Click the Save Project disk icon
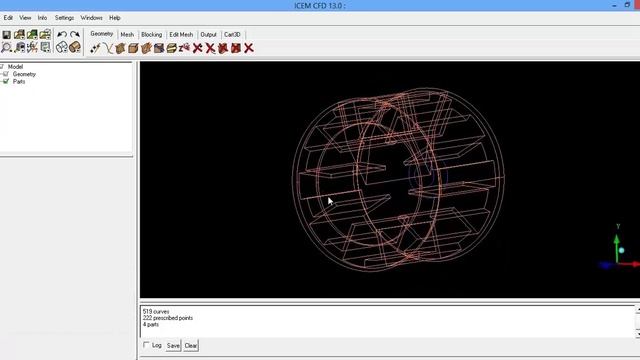Image resolution: width=640 pixels, height=360 pixels. click(x=7, y=35)
